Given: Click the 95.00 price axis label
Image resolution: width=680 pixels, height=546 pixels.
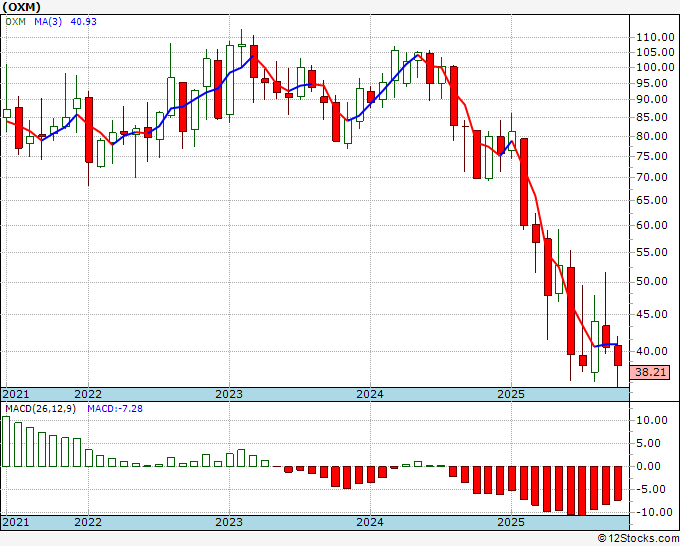Looking at the screenshot, I should [x=651, y=83].
